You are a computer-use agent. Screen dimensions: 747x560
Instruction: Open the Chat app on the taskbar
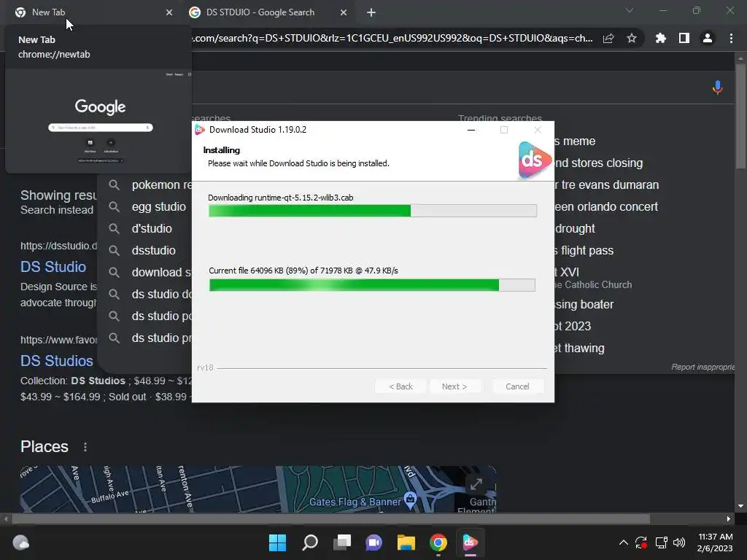(x=374, y=542)
